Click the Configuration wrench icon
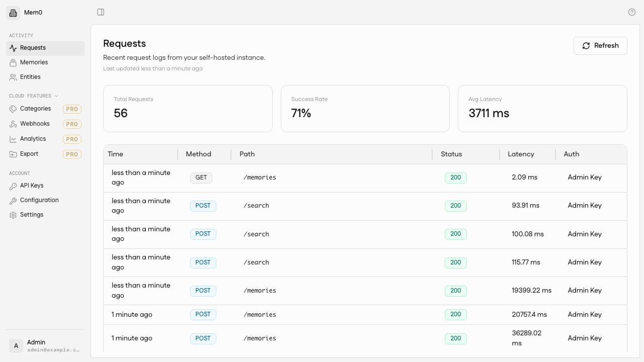 (13, 201)
